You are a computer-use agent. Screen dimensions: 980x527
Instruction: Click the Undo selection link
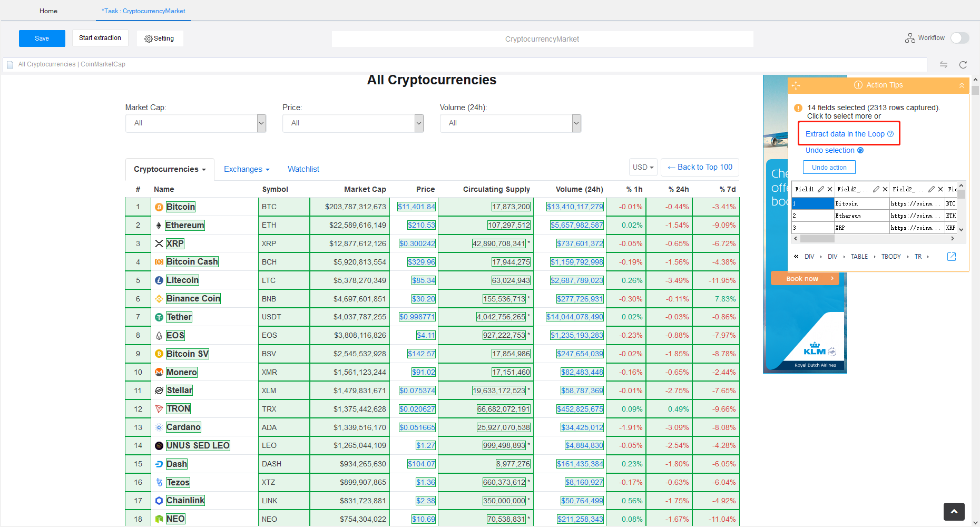click(830, 150)
